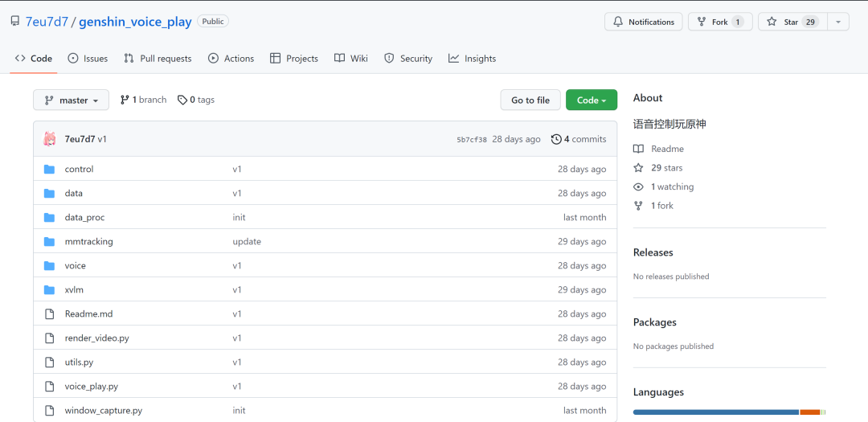Open the genshin_voice_play repository link

pos(135,22)
